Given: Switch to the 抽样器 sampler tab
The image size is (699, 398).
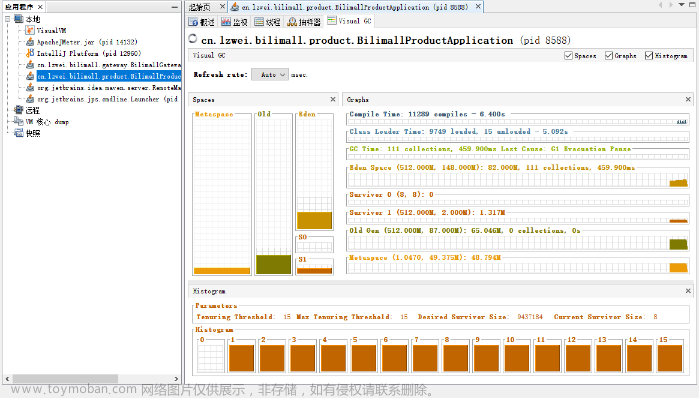Looking at the screenshot, I should tap(304, 22).
